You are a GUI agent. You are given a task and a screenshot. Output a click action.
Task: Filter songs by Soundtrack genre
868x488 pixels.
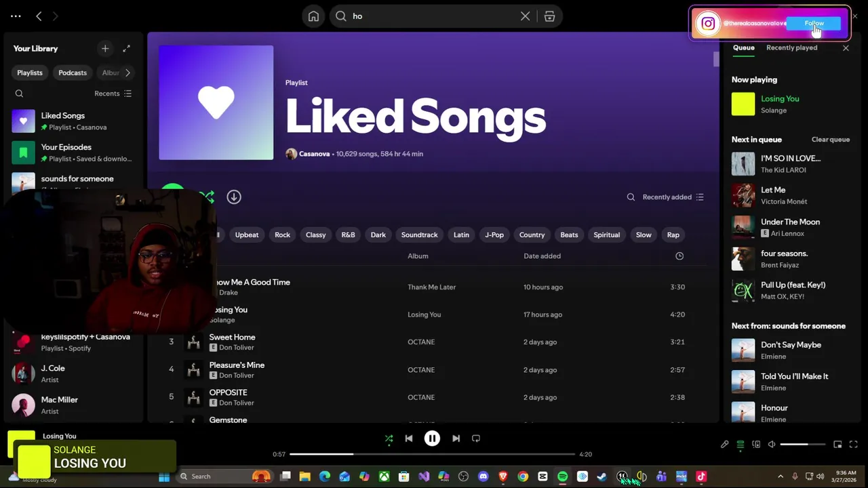click(x=419, y=235)
